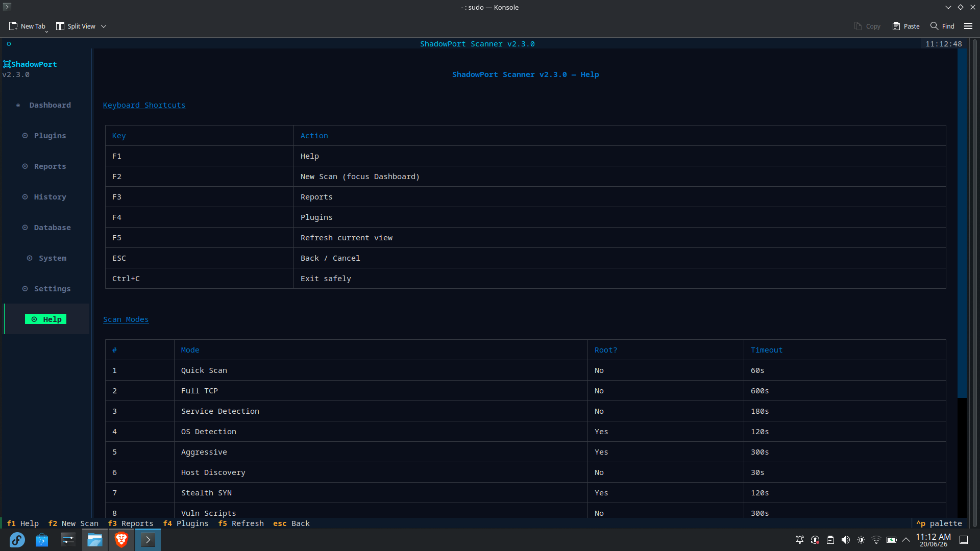Viewport: 980px width, 551px height.
Task: Click the Scan Modes heading link
Action: click(x=126, y=319)
